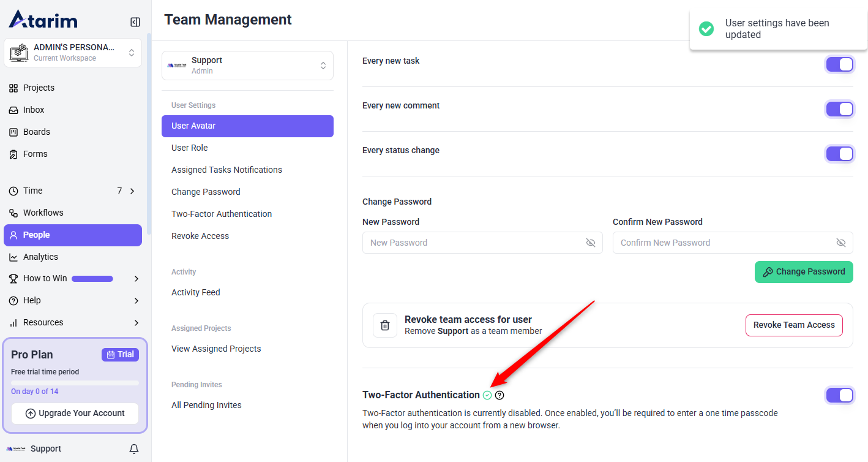Turn off Two-Factor Authentication switch
868x462 pixels.
pyautogui.click(x=839, y=395)
